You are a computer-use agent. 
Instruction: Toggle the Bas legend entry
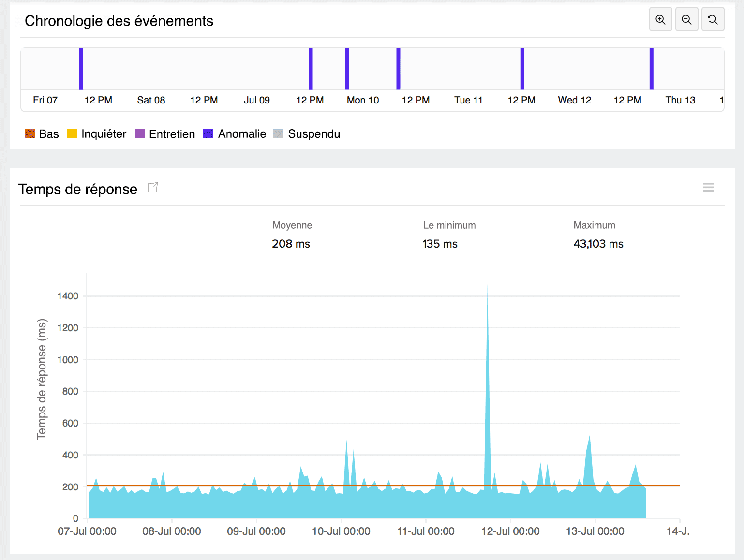pyautogui.click(x=42, y=134)
